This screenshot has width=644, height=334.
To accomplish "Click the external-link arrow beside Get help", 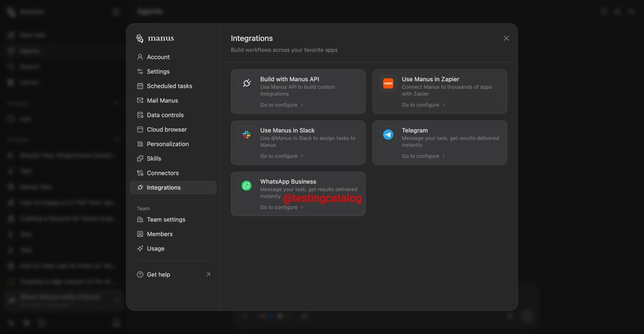I will pos(208,274).
